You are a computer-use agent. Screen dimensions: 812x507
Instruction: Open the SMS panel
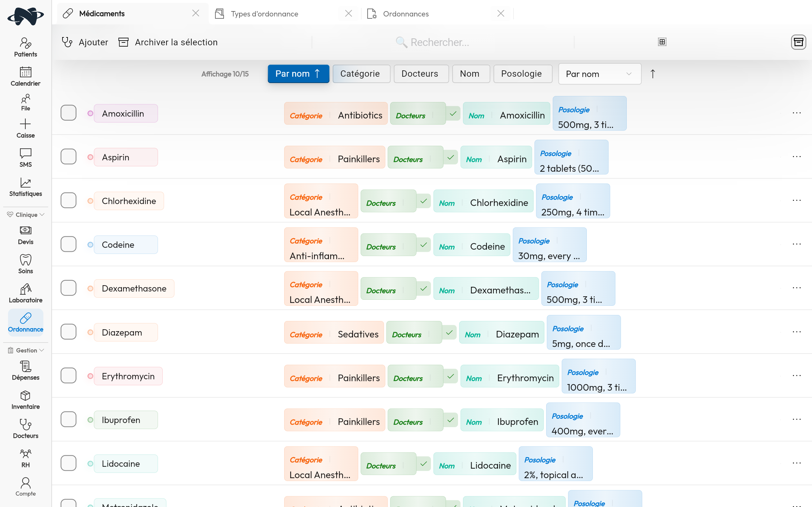click(25, 157)
